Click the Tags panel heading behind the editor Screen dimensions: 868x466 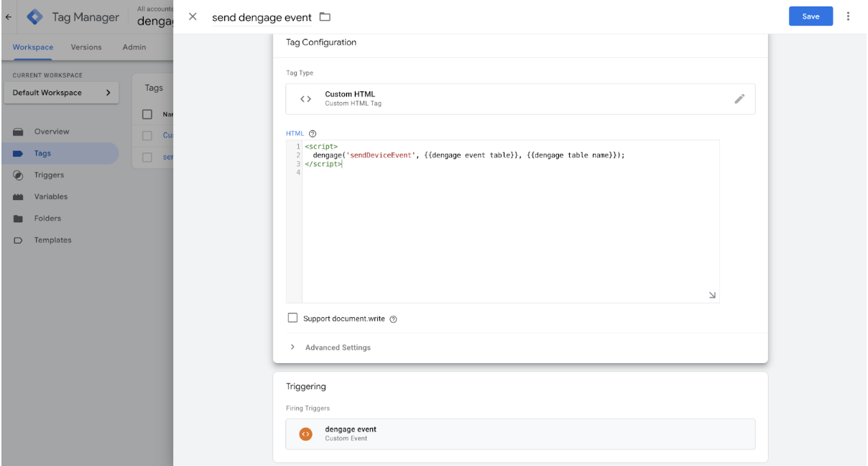(x=154, y=88)
